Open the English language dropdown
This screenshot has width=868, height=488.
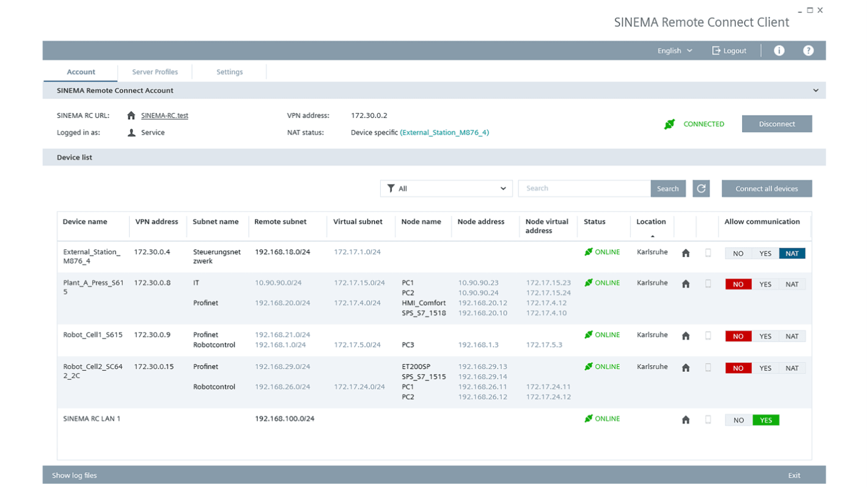[675, 51]
